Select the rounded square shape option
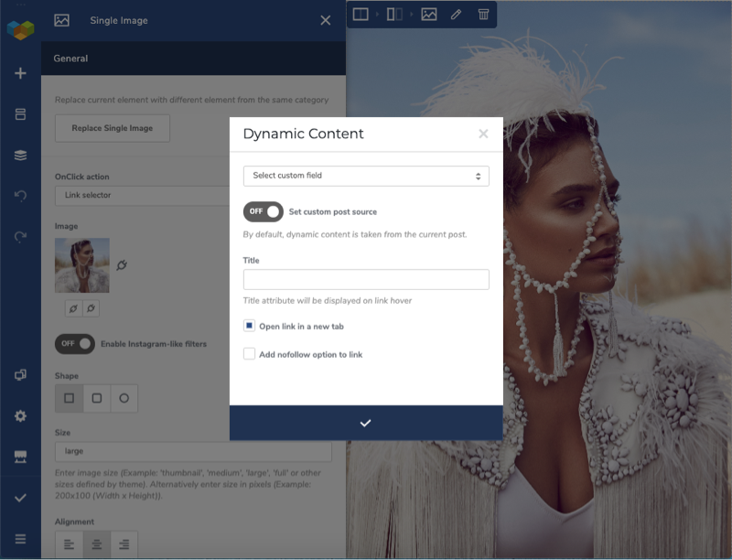The width and height of the screenshot is (732, 560). point(97,399)
